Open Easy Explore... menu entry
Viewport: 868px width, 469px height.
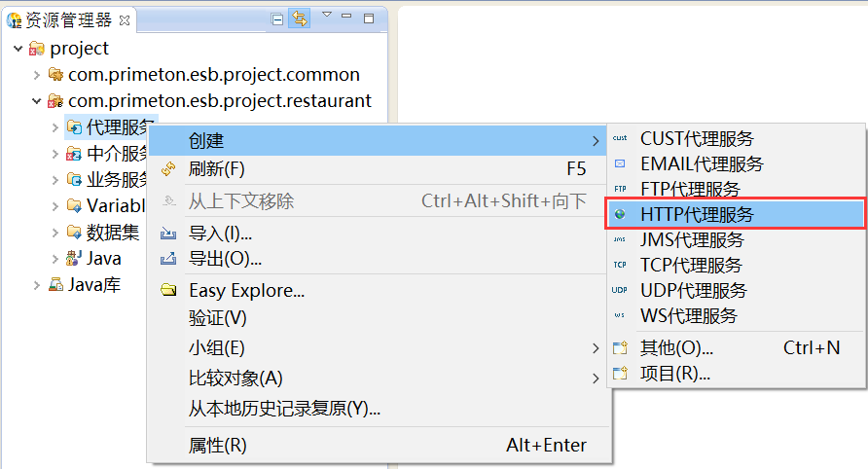[379, 291]
